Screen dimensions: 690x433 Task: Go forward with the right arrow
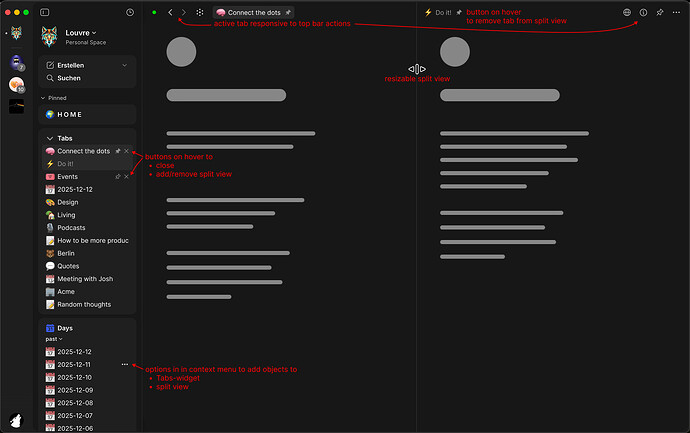tap(184, 12)
